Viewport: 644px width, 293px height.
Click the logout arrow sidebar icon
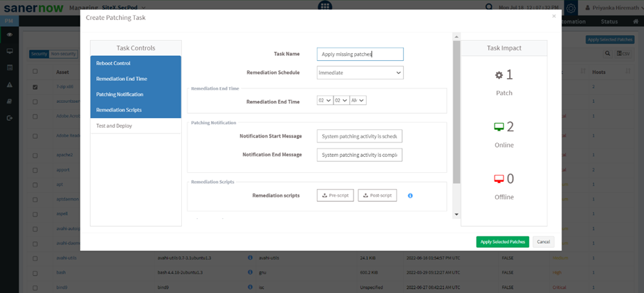10,117
